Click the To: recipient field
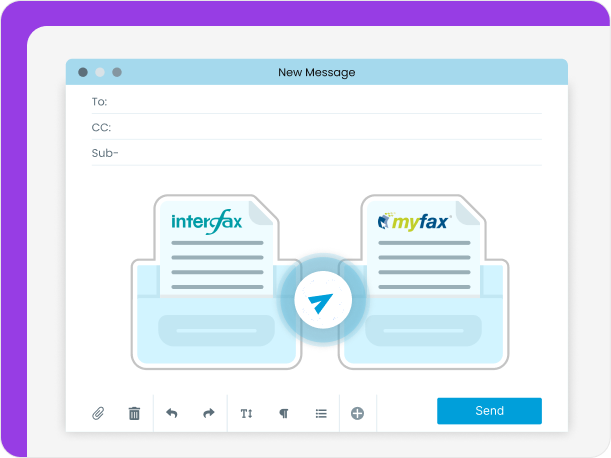 coord(316,102)
